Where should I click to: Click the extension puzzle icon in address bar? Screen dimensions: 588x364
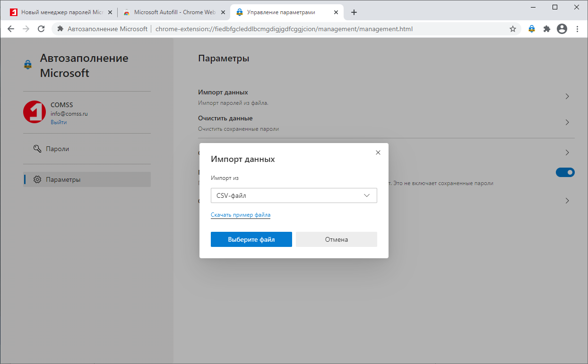[60, 29]
